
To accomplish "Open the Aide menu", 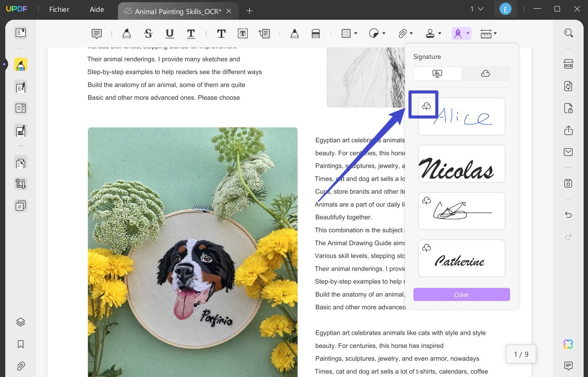I will click(x=96, y=9).
